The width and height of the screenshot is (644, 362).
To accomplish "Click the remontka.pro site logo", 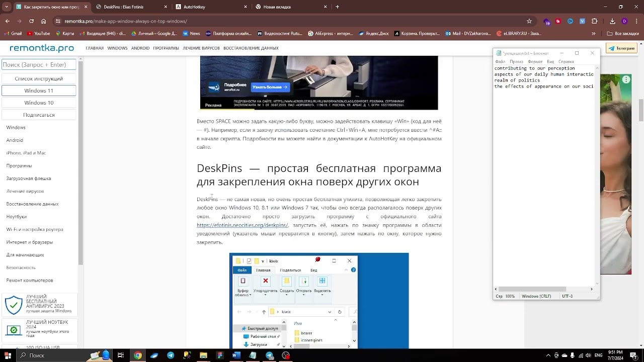I will 42,48.
